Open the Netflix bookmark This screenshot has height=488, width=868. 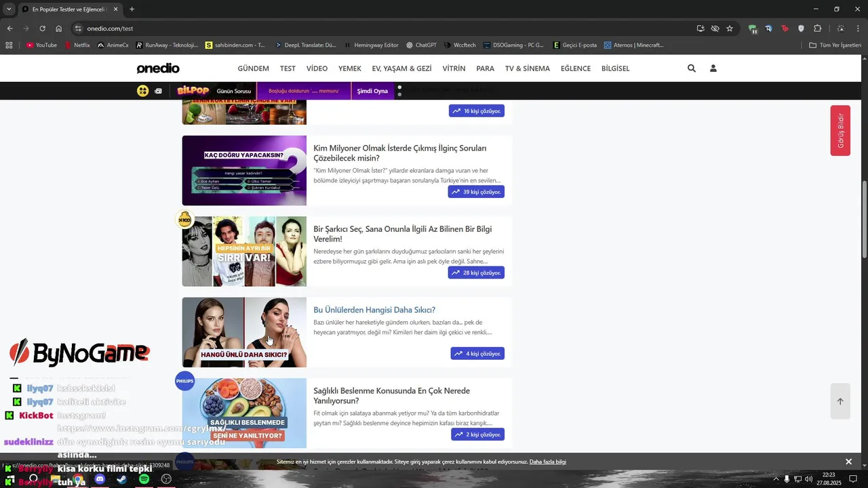pyautogui.click(x=77, y=45)
